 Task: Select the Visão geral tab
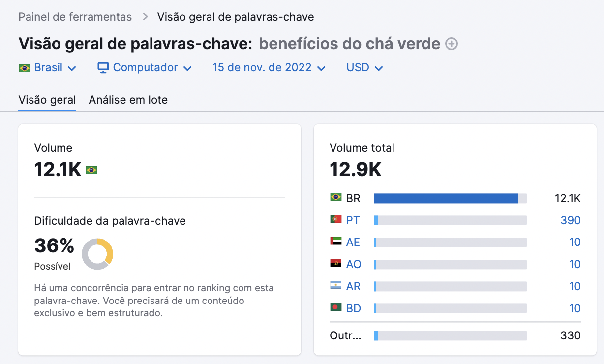(x=47, y=100)
